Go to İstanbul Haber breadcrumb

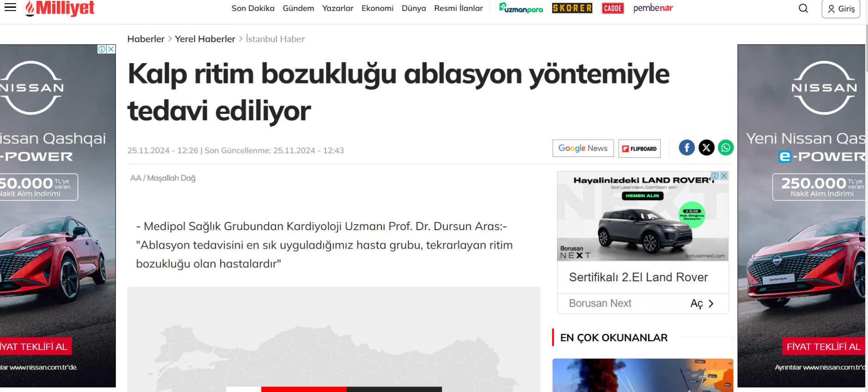tap(275, 39)
